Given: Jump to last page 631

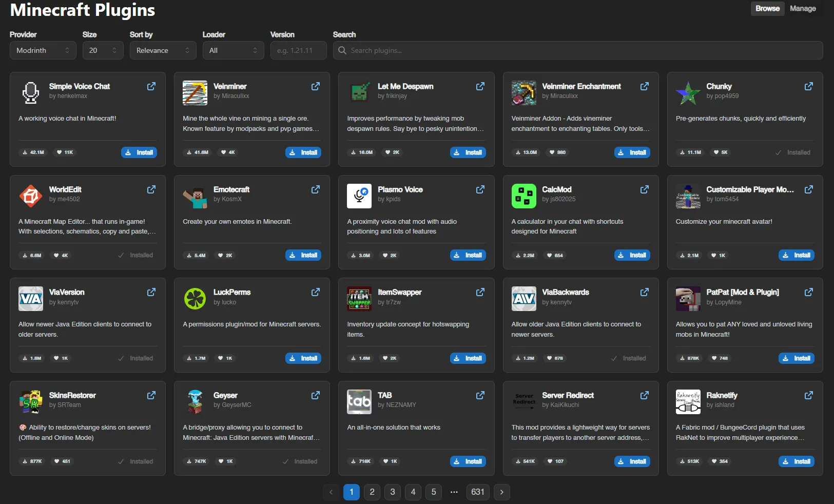Looking at the screenshot, I should [478, 492].
